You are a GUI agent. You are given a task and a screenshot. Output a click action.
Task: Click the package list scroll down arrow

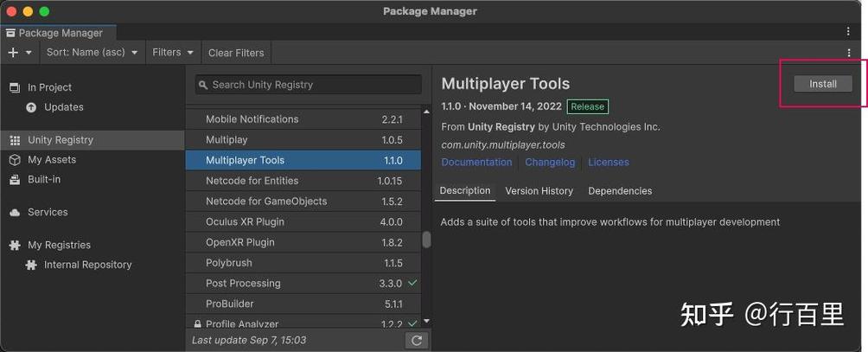tap(426, 321)
